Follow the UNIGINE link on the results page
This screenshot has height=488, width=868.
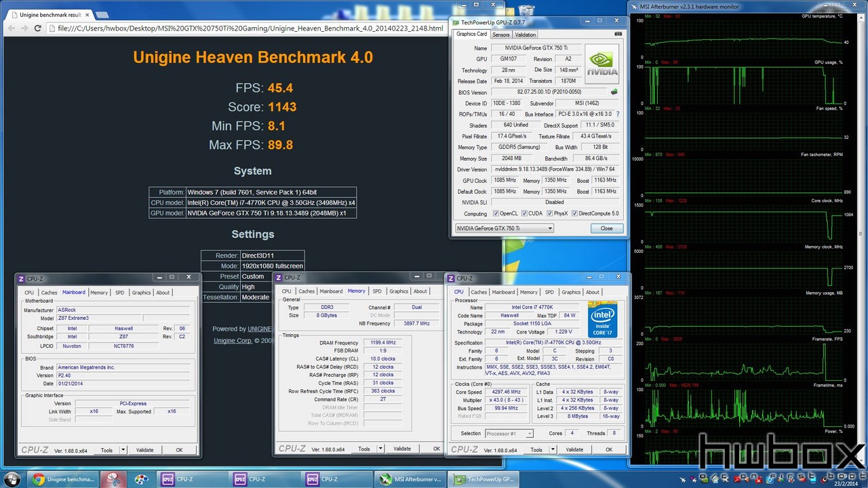[259, 329]
